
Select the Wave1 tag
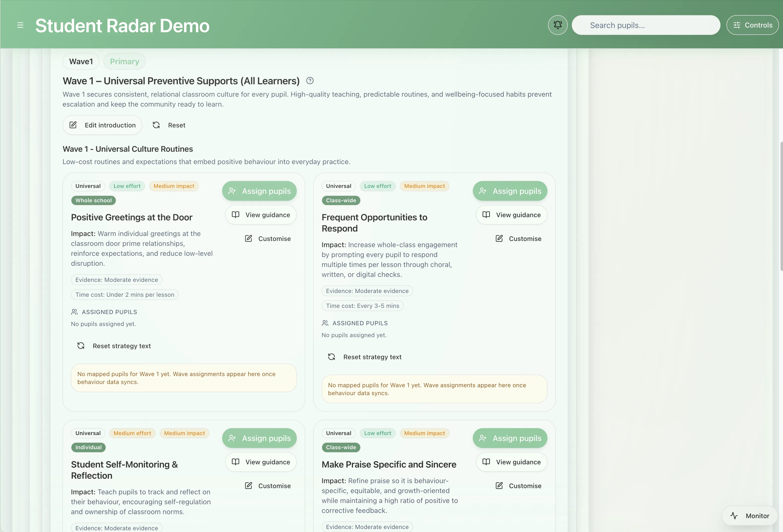point(81,61)
